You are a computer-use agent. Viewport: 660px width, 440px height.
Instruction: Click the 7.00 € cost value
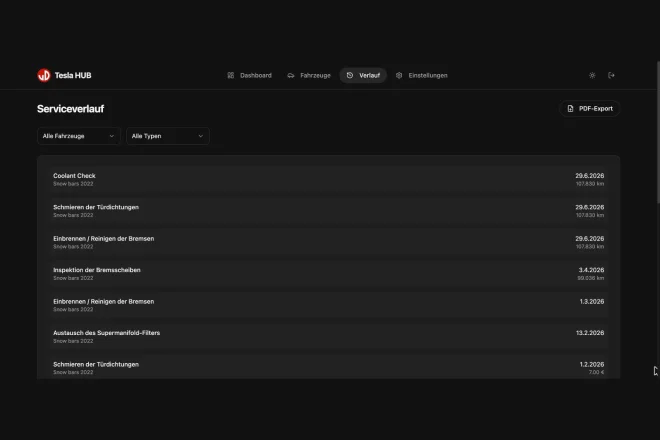[596, 372]
